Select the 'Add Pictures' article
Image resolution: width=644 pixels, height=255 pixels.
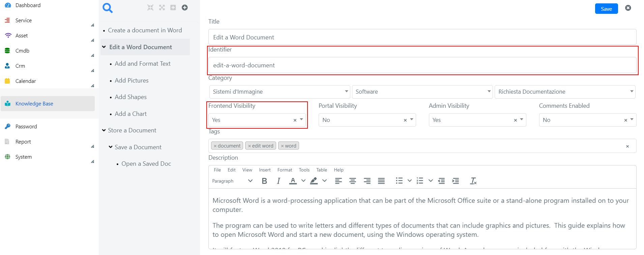[131, 81]
